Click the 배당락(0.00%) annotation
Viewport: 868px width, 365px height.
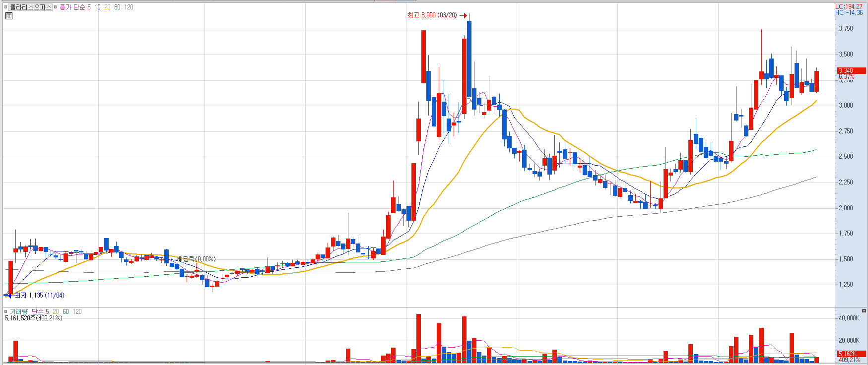197,259
